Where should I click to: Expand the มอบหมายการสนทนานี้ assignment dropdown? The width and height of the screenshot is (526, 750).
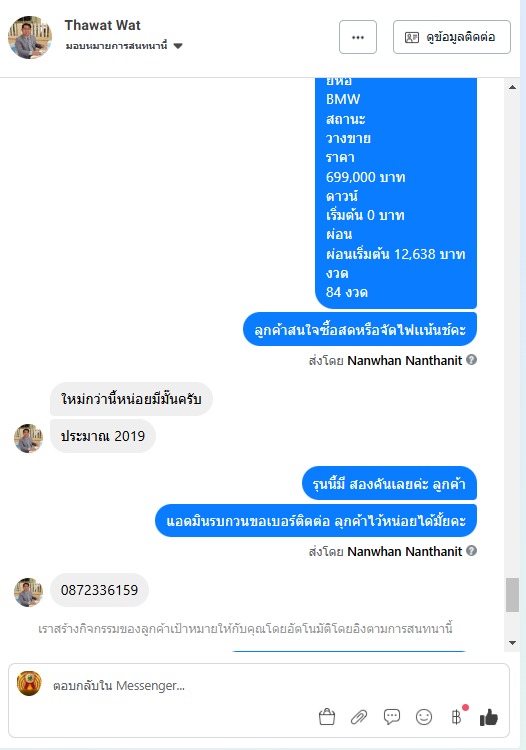point(124,46)
